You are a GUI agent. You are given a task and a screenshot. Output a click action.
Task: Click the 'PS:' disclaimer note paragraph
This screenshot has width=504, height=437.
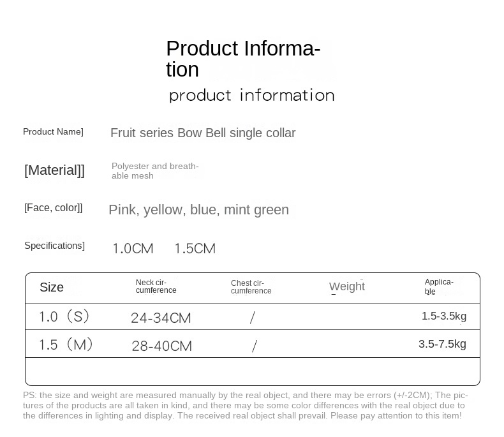tap(245, 406)
